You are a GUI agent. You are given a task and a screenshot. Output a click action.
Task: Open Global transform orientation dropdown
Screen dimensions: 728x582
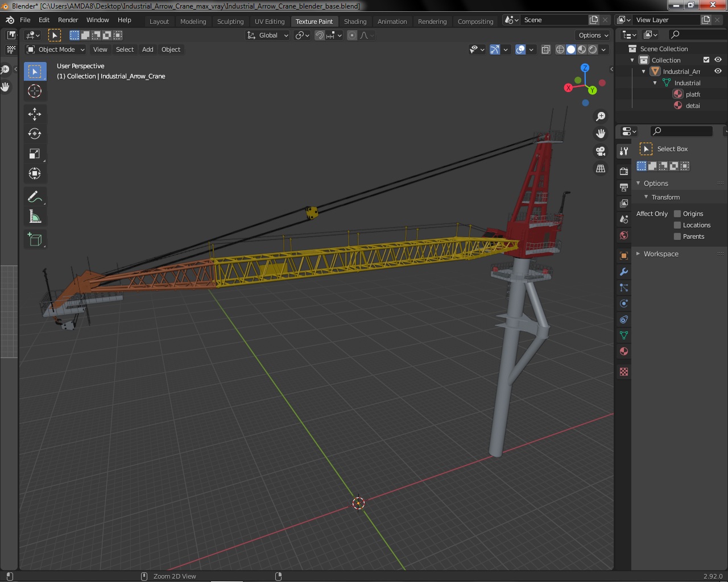coord(267,35)
